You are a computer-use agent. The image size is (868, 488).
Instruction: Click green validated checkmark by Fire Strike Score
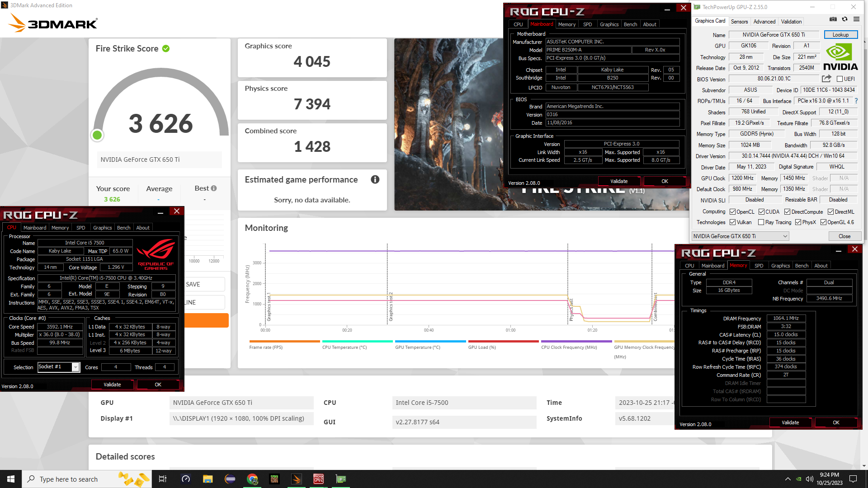[x=166, y=48]
